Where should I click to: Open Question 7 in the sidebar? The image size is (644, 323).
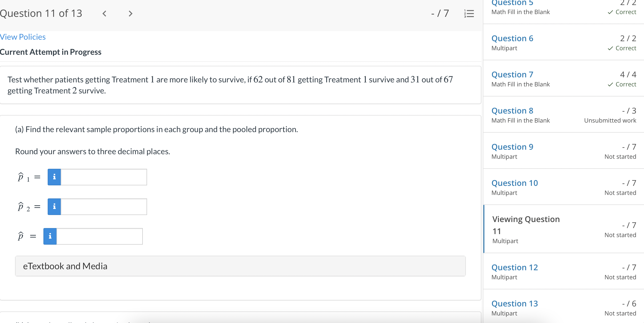[512, 74]
